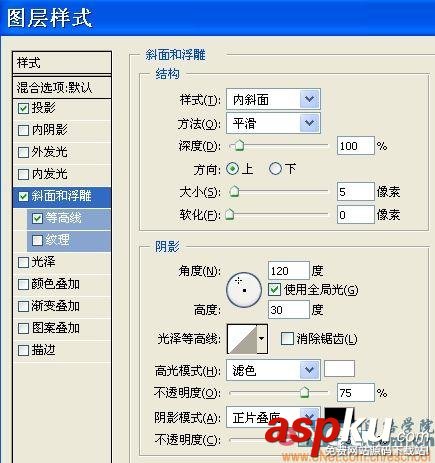Enable 消除锯齿 anti-alias checkbox

coord(287,339)
